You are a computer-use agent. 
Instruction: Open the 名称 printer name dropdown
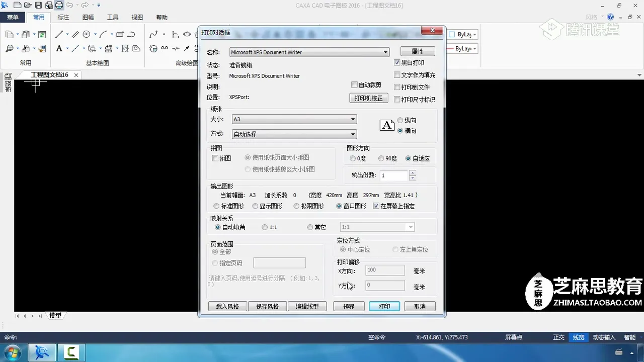385,52
